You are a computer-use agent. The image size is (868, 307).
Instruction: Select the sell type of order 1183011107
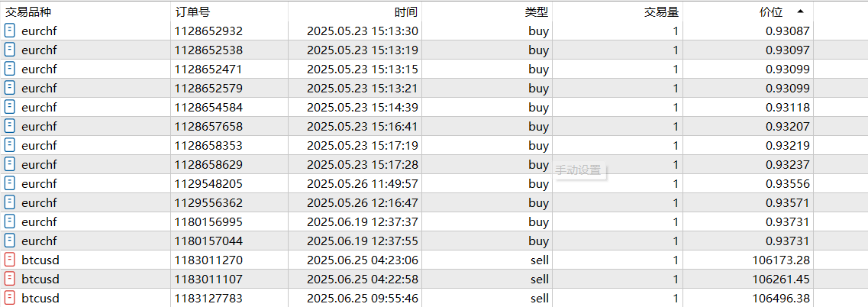pos(539,279)
